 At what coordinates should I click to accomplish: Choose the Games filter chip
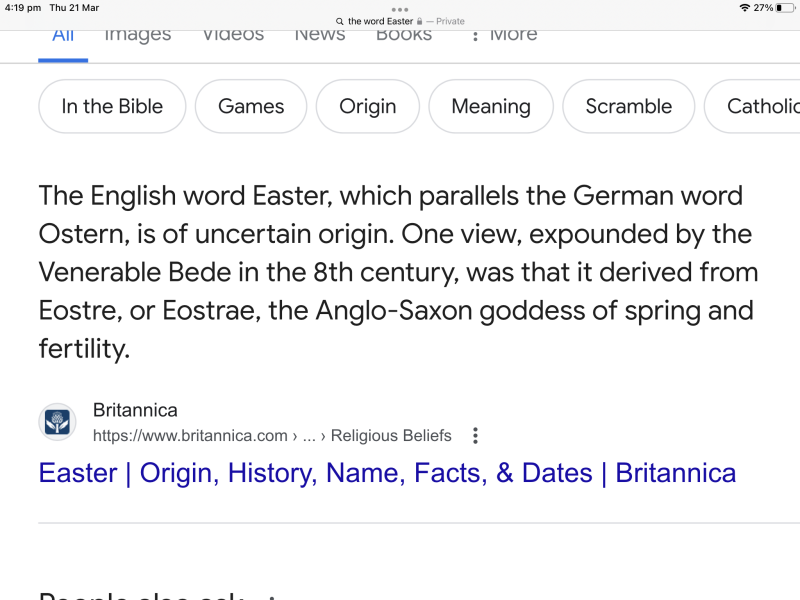[x=251, y=106]
